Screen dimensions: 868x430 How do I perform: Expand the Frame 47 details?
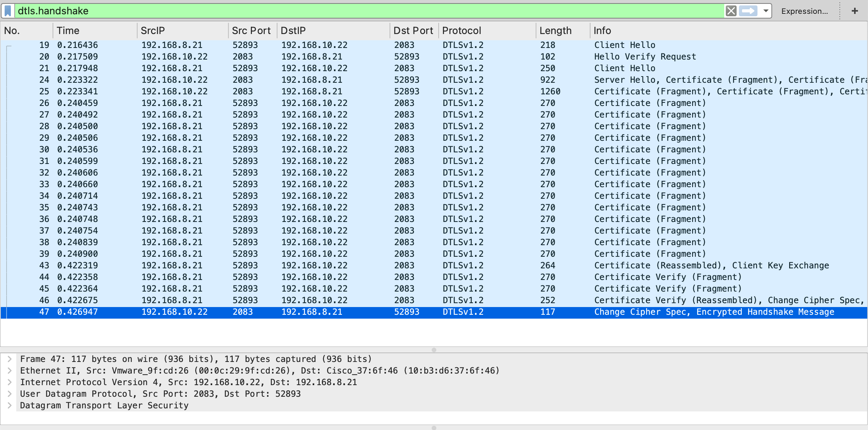tap(9, 359)
